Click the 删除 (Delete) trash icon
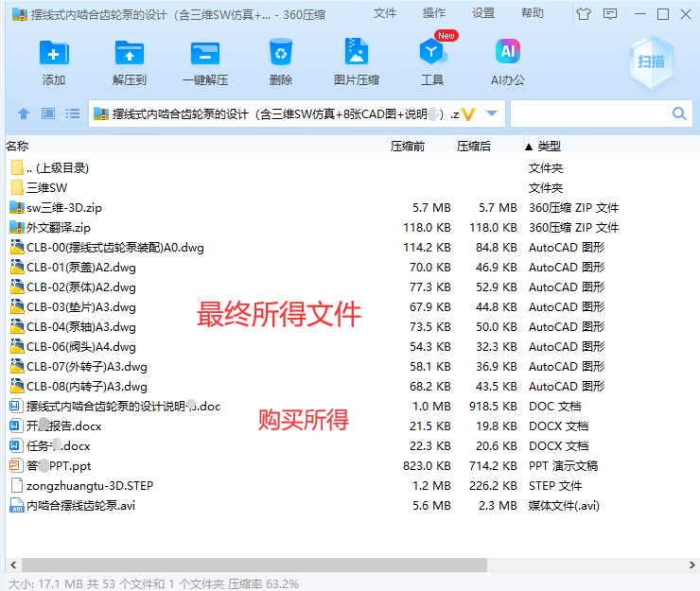The width and height of the screenshot is (700, 591). [281, 52]
